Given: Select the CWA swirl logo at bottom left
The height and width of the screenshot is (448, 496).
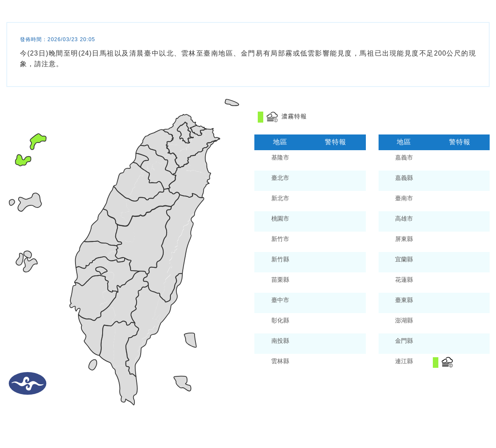Looking at the screenshot, I should [x=27, y=383].
